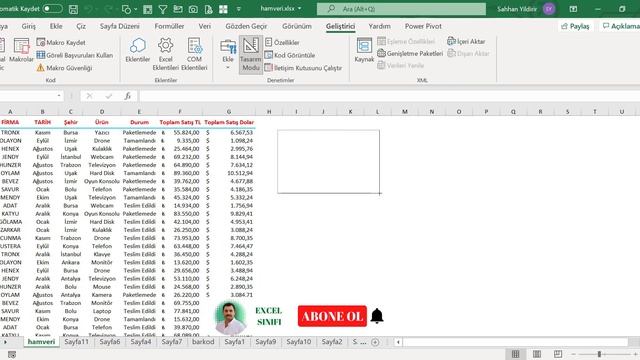Adjust the zoom slider handle
The height and width of the screenshot is (360, 640).
[599, 354]
